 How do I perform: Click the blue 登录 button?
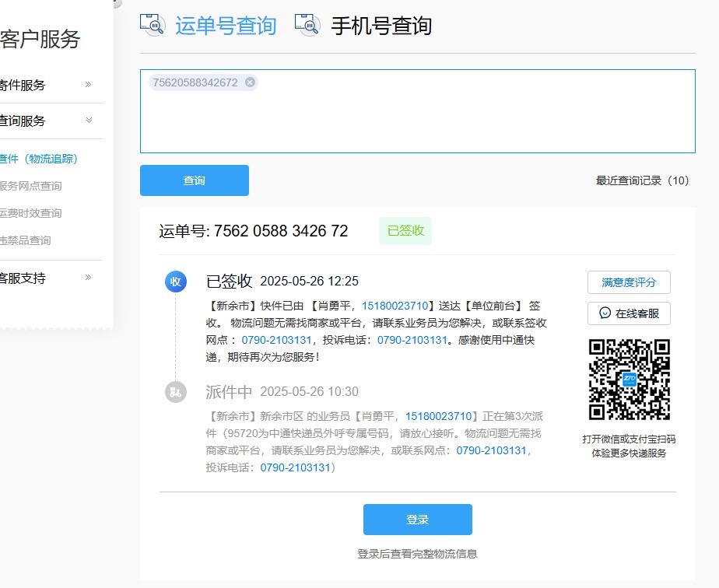418,520
